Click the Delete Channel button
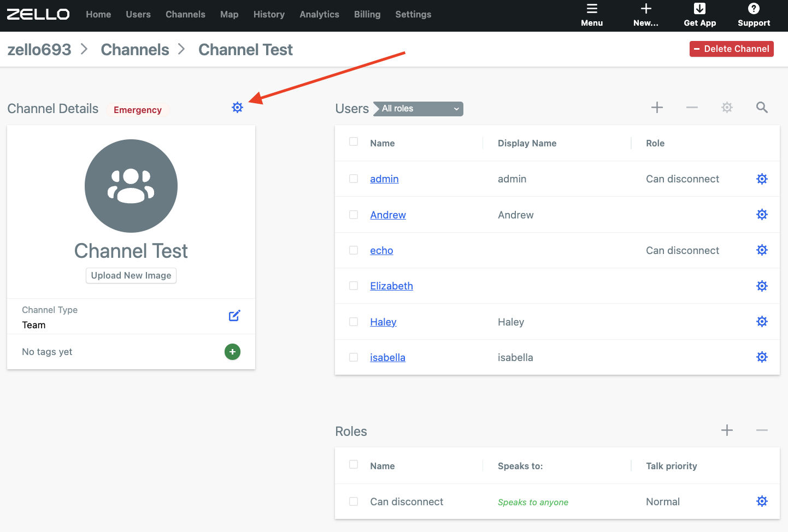The height and width of the screenshot is (532, 788). click(x=731, y=49)
